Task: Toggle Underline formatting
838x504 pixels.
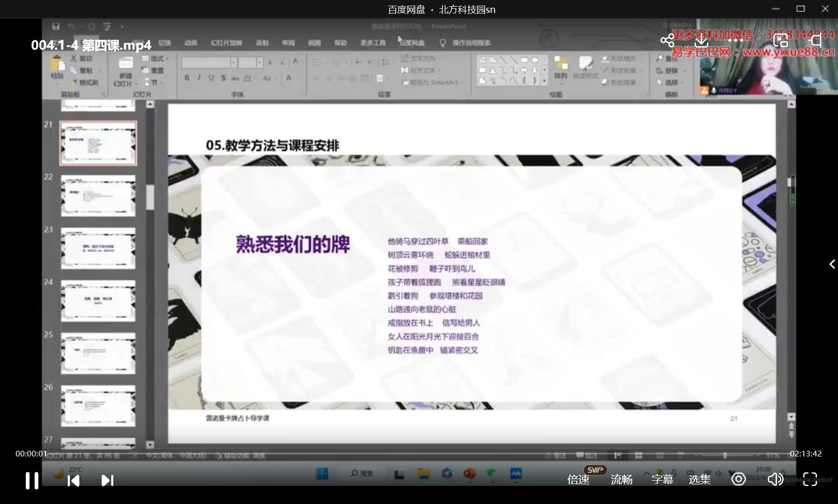Action: tap(210, 79)
